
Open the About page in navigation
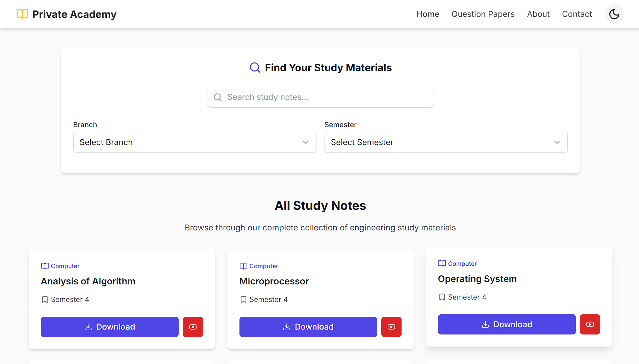point(538,14)
